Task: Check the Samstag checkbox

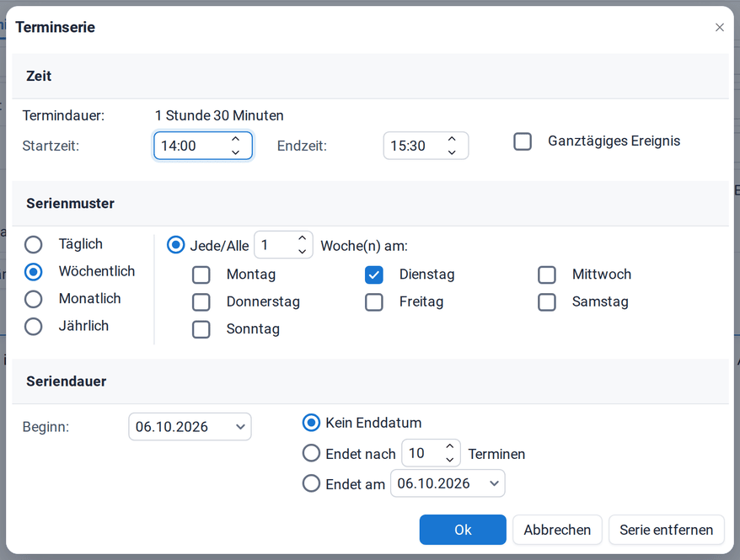Action: 547,302
